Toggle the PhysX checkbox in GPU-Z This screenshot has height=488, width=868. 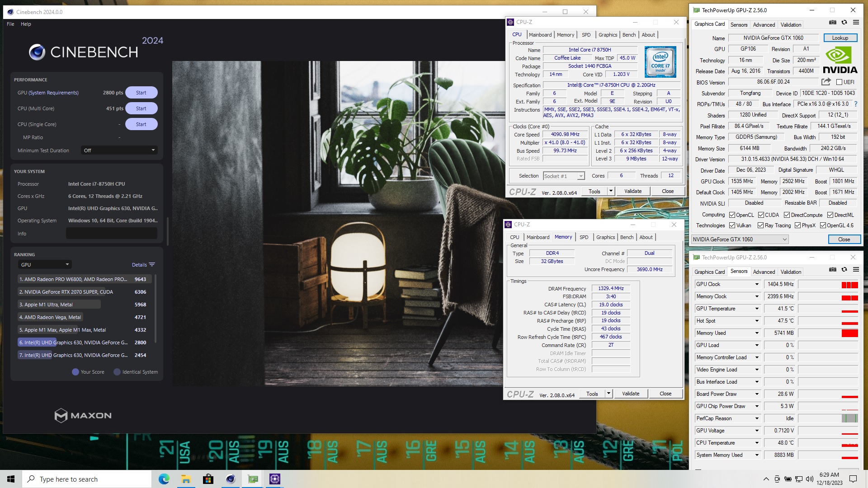pos(797,225)
